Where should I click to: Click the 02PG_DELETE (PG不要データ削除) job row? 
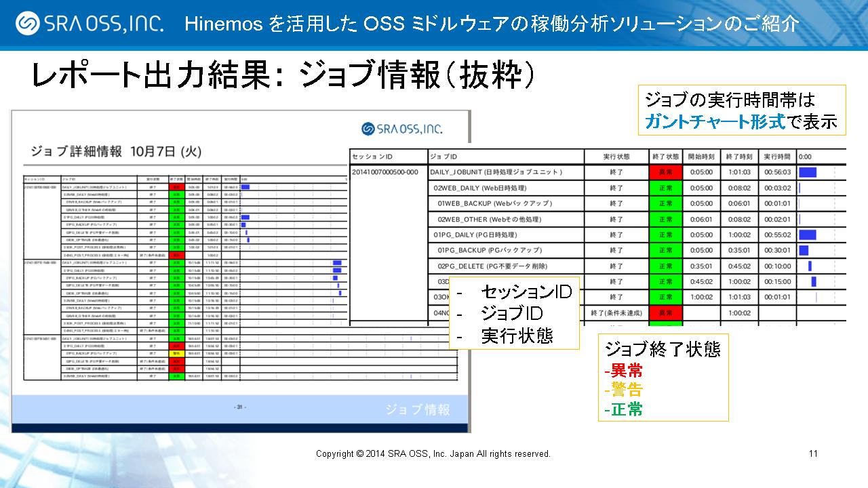click(492, 266)
